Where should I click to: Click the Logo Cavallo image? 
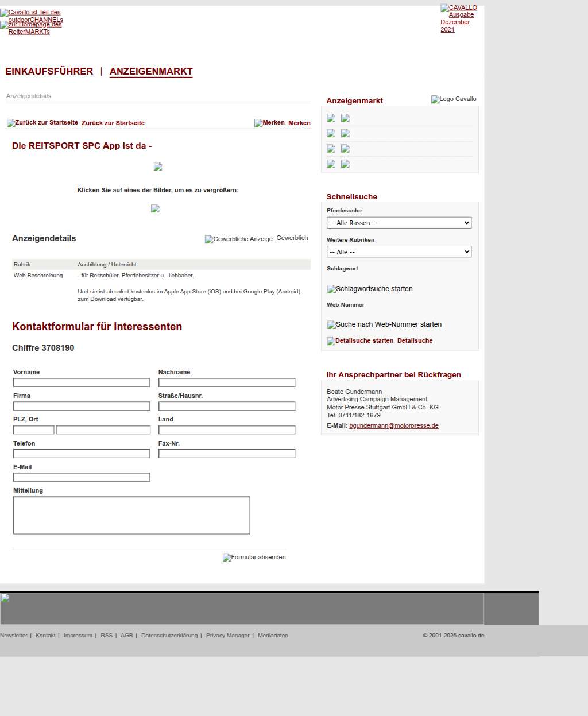tap(454, 99)
